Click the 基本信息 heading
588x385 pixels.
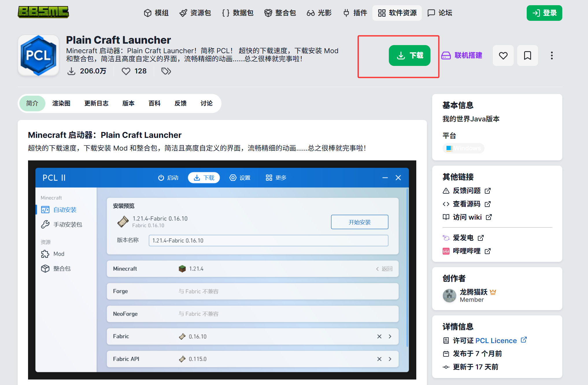458,105
